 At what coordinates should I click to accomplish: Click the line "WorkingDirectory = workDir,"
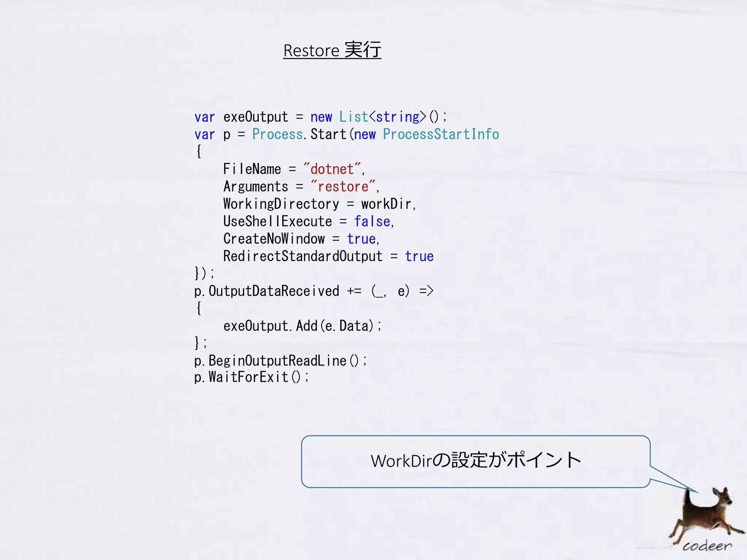pyautogui.click(x=320, y=204)
